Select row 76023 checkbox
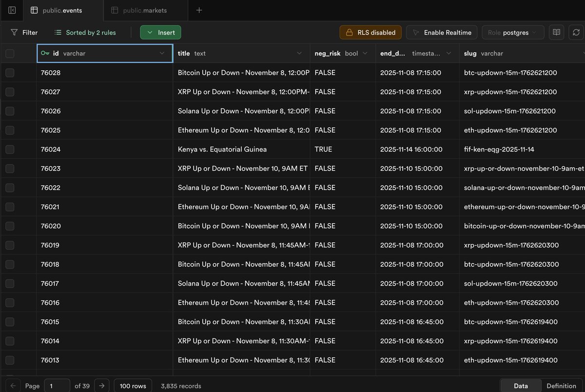 coord(10,168)
